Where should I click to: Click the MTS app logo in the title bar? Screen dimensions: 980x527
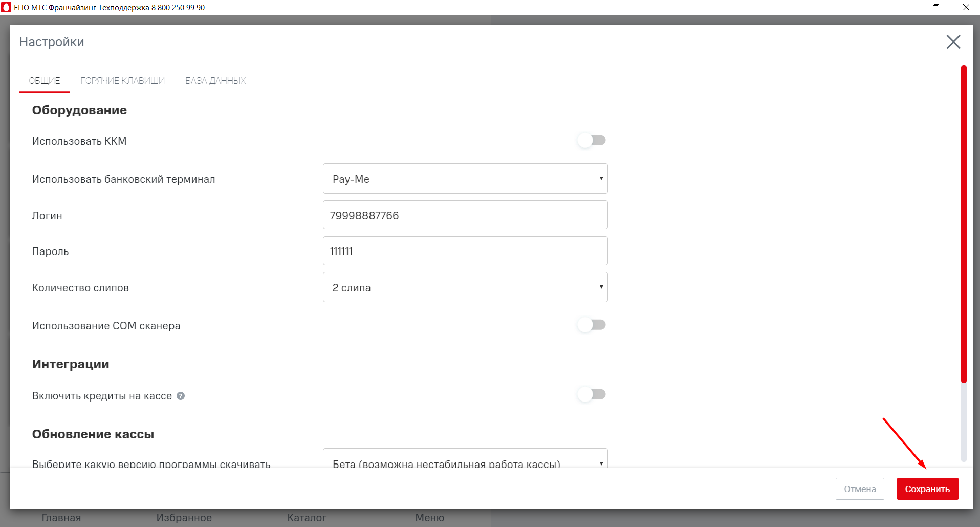[x=6, y=7]
